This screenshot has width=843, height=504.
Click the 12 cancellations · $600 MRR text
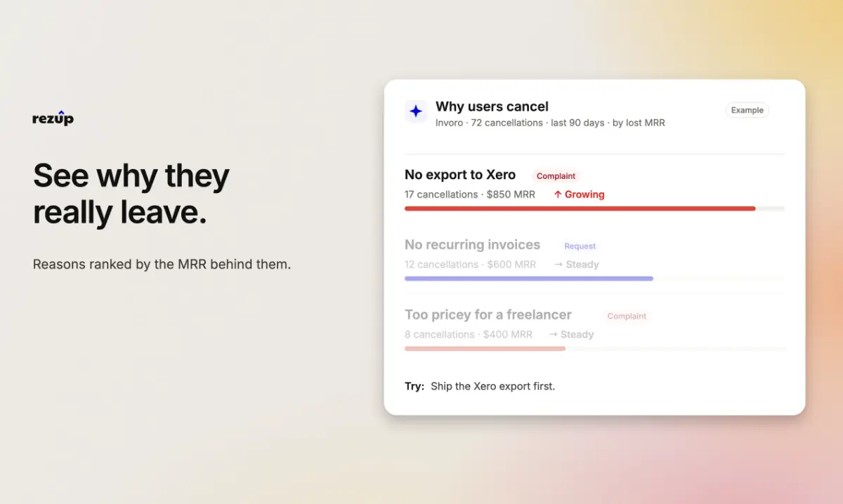tap(470, 265)
